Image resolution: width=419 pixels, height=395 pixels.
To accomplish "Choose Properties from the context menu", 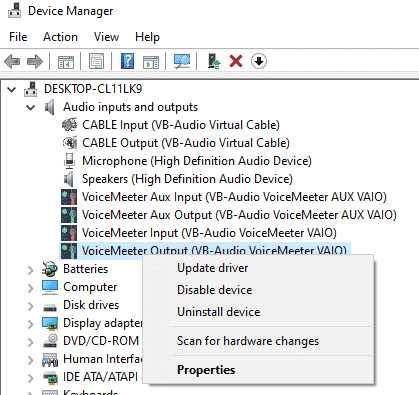I will tap(258, 370).
